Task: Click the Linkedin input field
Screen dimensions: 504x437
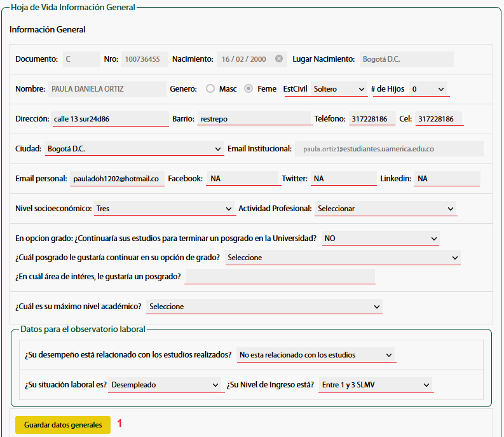Action: coord(447,179)
